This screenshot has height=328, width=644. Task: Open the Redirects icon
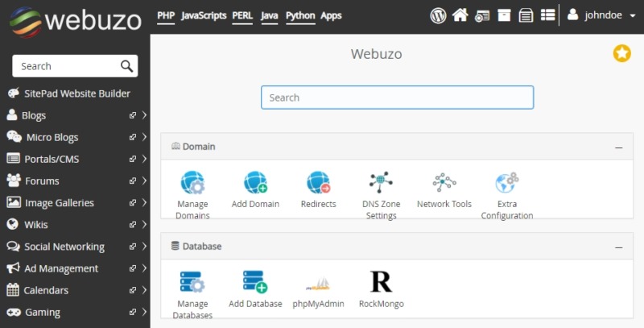[318, 183]
